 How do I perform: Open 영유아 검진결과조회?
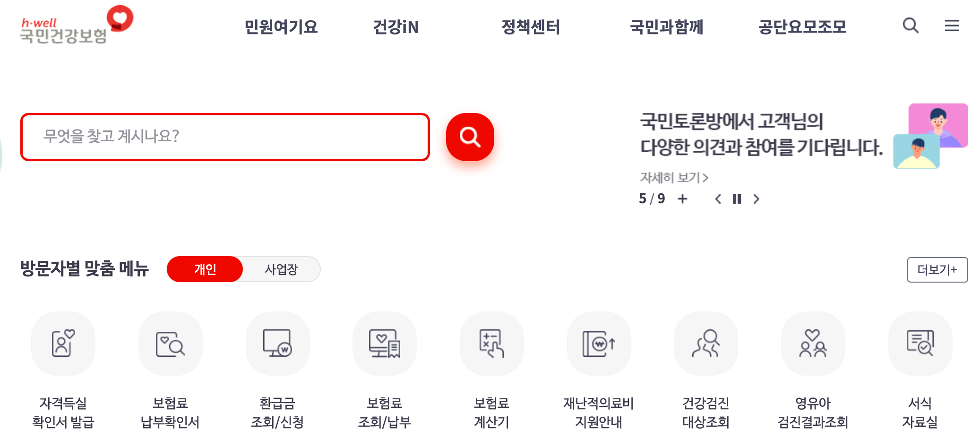(813, 344)
